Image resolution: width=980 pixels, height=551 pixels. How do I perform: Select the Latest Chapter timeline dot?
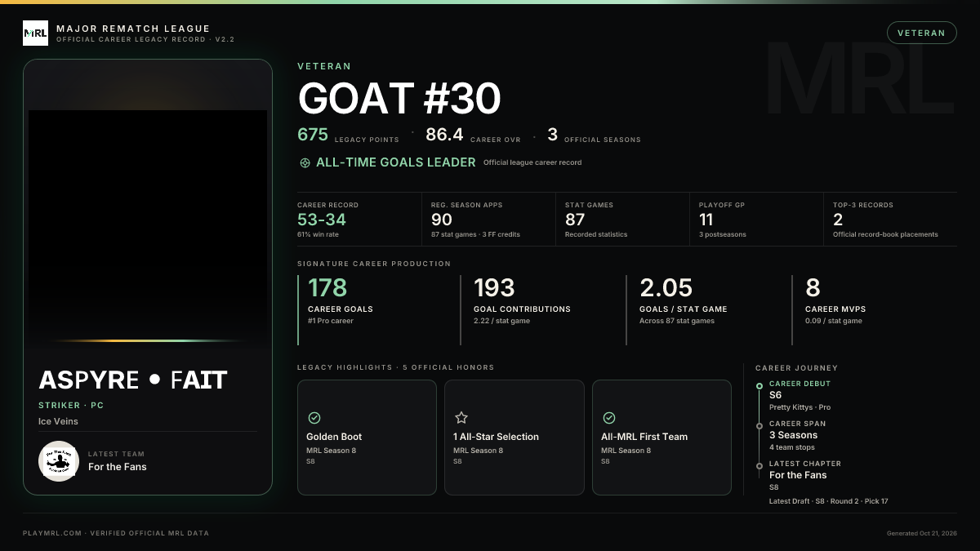pyautogui.click(x=759, y=465)
